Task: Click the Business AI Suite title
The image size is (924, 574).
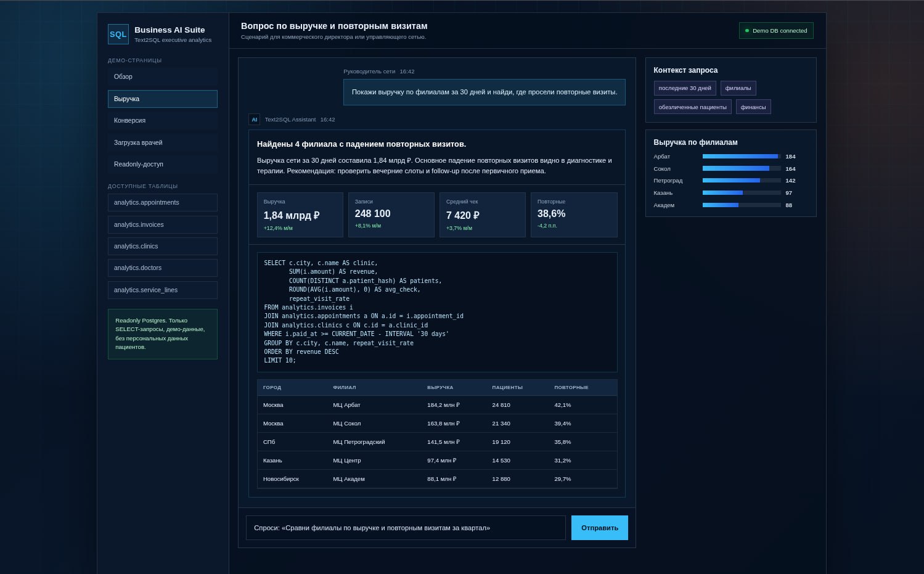Action: (170, 30)
